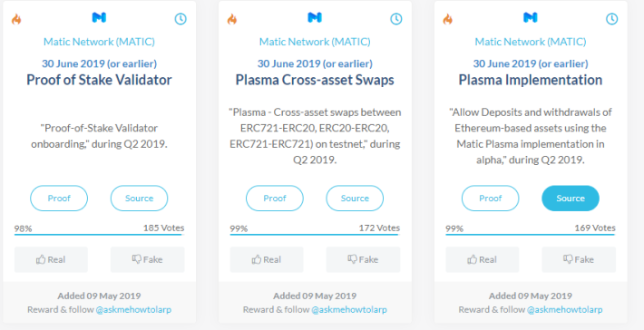Viewport: 644px width, 330px height.
Task: Vote Real on Plasma Implementation
Action: pos(483,259)
